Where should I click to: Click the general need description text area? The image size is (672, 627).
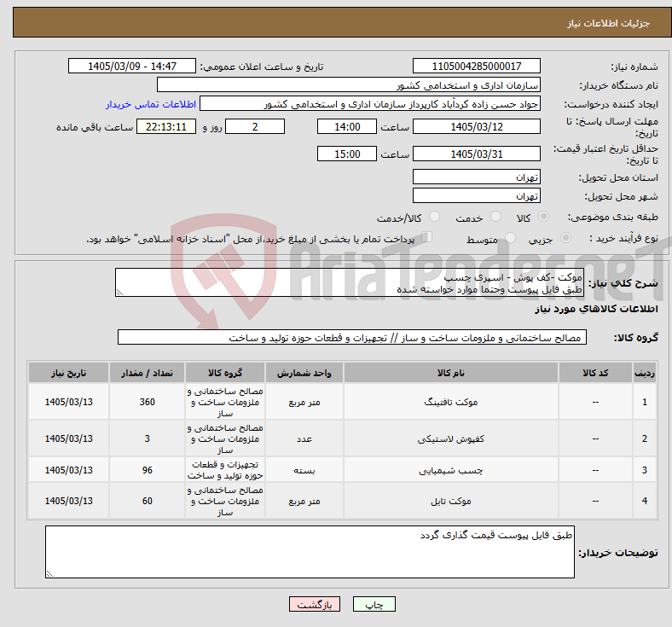(350, 282)
